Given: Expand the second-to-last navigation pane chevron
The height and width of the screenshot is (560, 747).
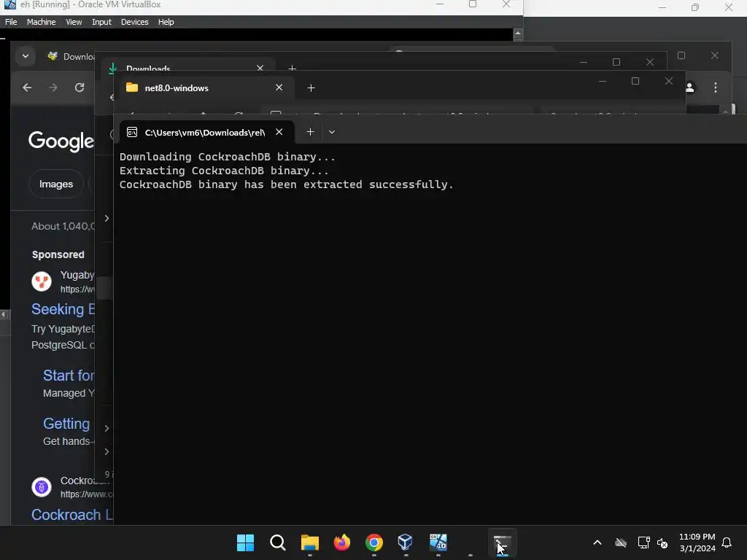Looking at the screenshot, I should (x=107, y=428).
